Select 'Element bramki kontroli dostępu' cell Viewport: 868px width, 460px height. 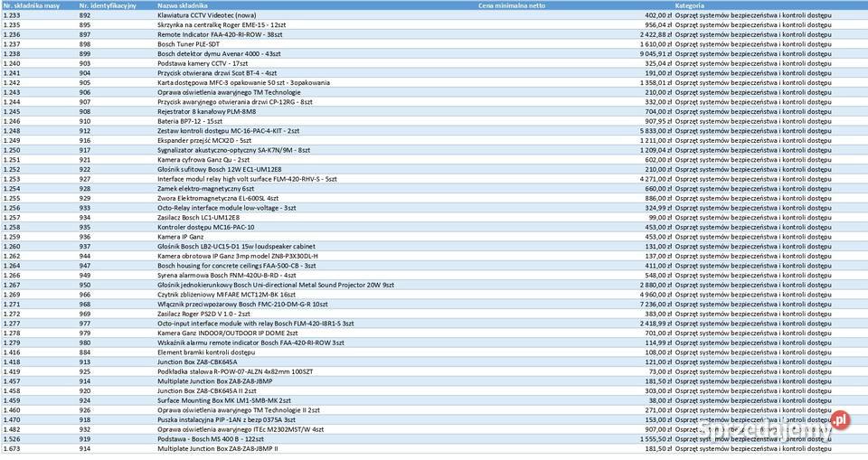click(206, 352)
